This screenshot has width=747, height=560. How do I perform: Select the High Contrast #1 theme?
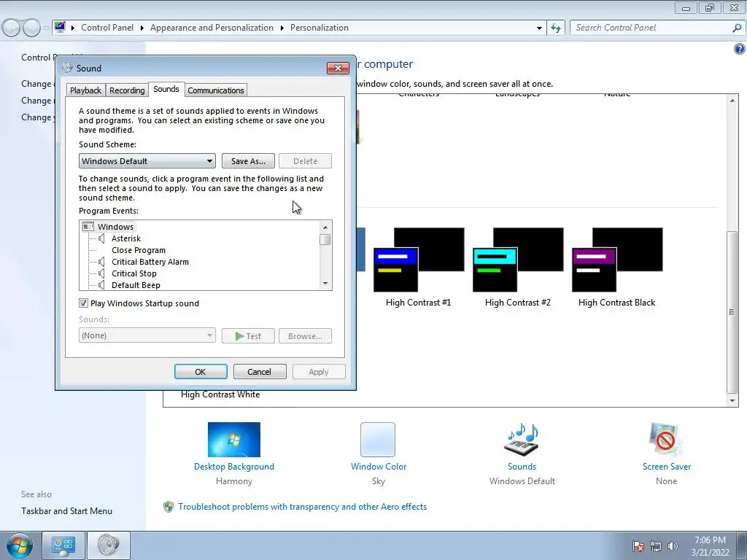(x=418, y=267)
